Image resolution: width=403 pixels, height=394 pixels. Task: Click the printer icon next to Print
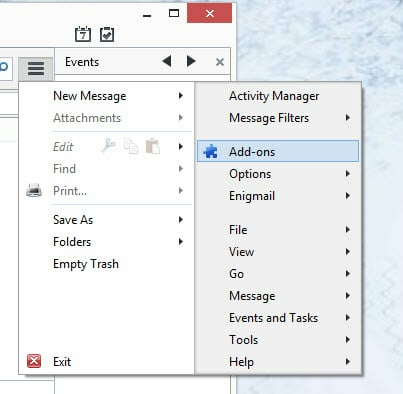(x=34, y=190)
